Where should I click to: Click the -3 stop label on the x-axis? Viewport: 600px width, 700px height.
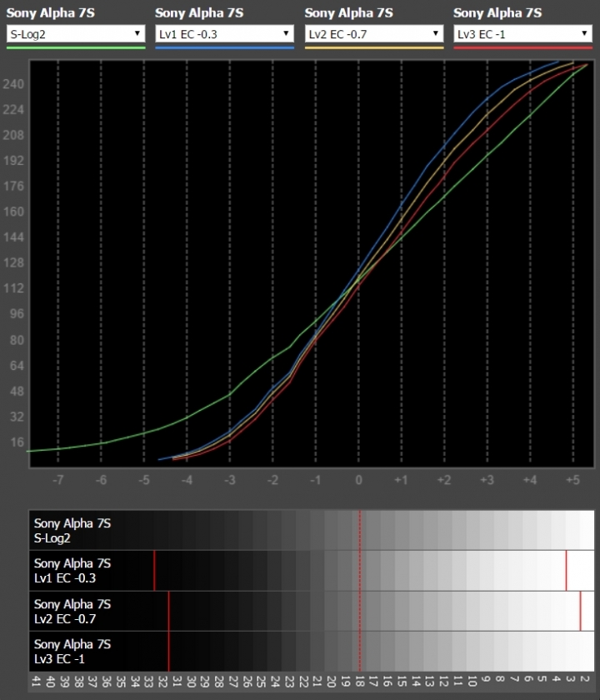point(229,480)
